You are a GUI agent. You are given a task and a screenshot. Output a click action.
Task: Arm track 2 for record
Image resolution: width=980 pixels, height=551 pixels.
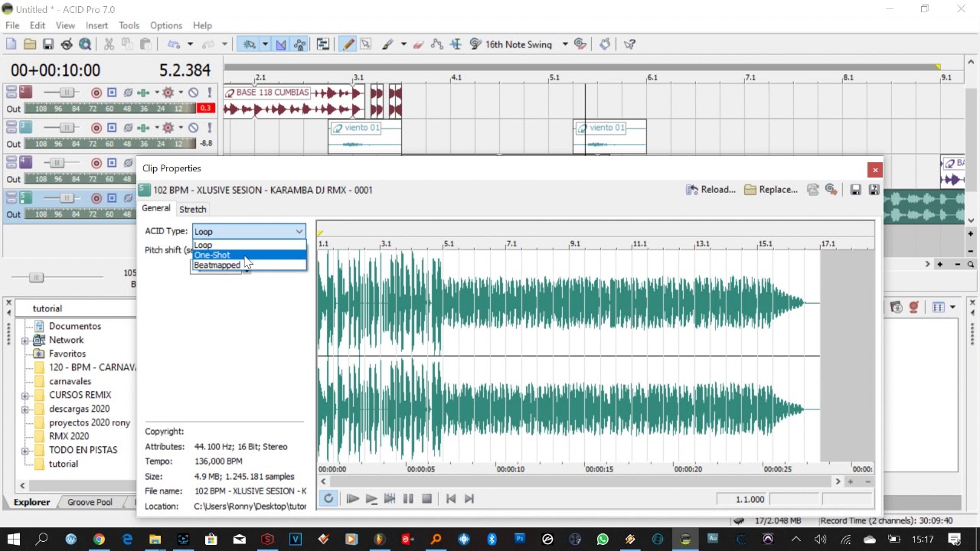(x=96, y=93)
